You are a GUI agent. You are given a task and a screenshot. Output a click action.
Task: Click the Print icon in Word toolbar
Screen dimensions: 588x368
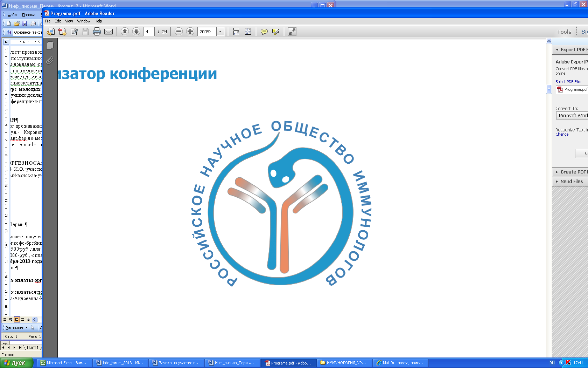point(33,23)
